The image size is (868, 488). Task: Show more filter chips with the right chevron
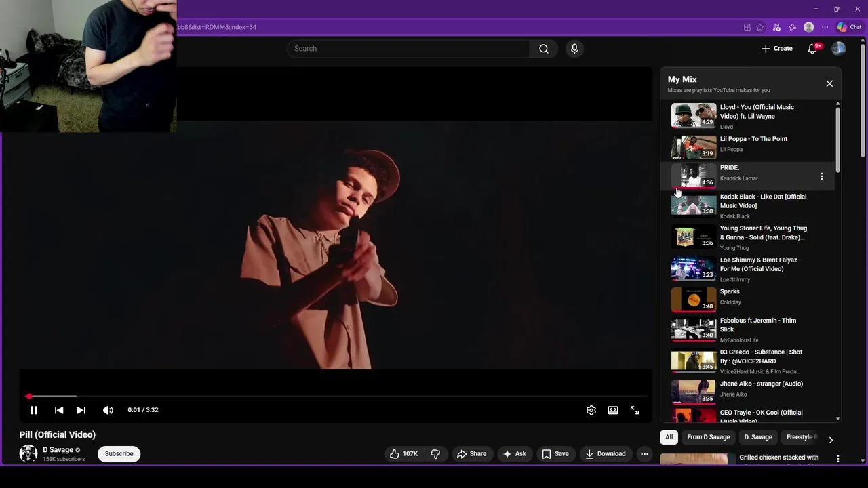831,440
